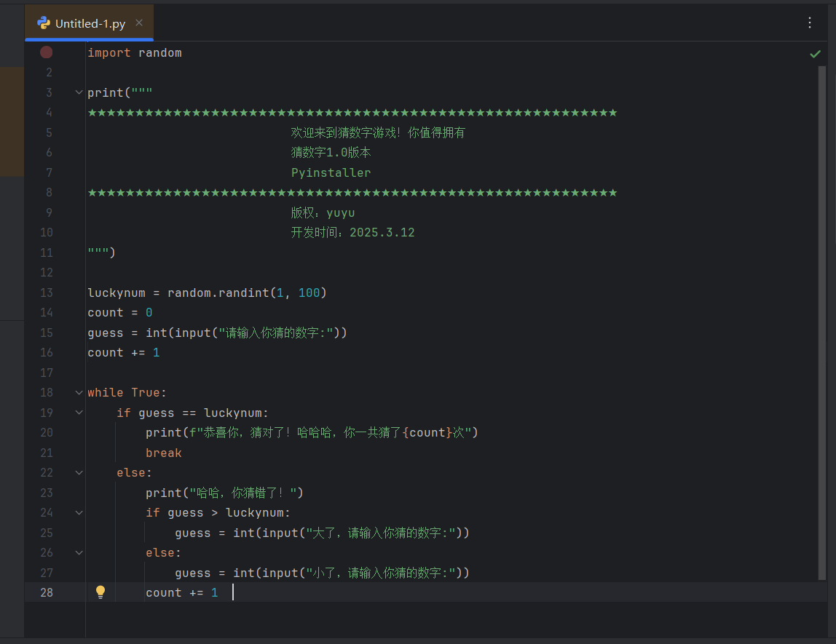Viewport: 836px width, 644px height.
Task: Fold the else block on line 22
Action: (79, 472)
